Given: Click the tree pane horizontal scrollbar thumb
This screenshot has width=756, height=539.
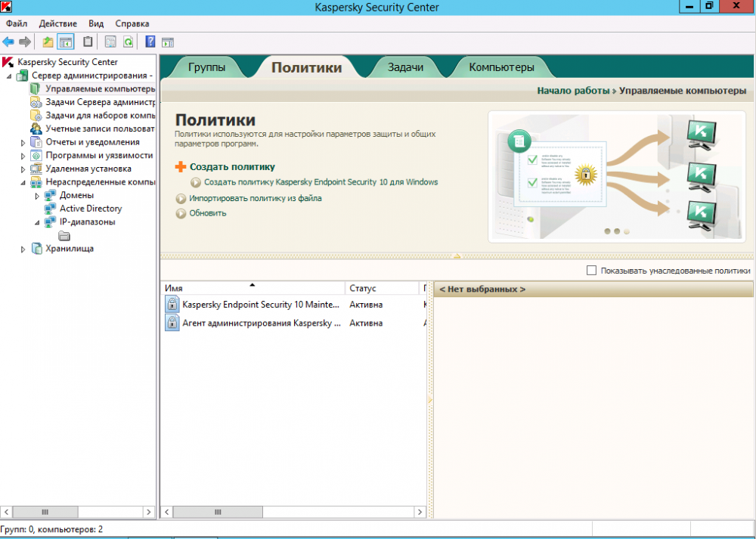Looking at the screenshot, I should coord(45,512).
